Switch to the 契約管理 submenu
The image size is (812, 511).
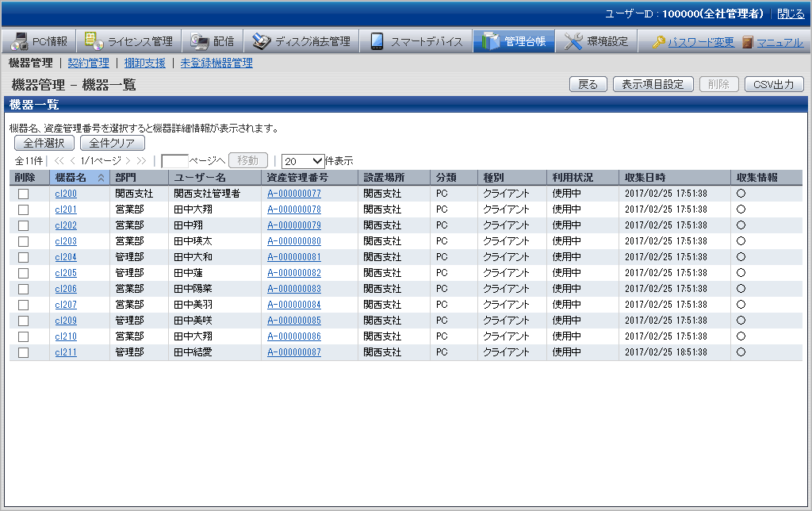click(88, 63)
